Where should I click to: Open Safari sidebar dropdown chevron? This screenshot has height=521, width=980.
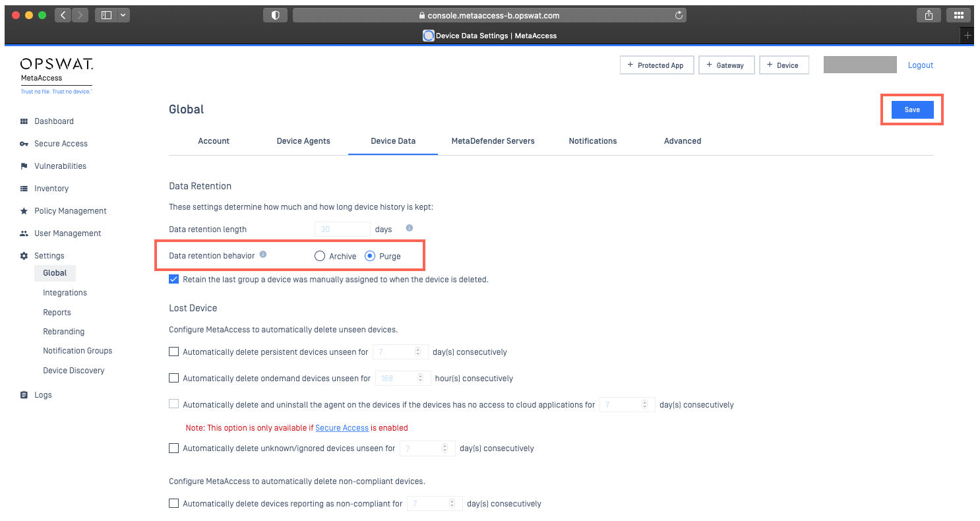coord(123,15)
